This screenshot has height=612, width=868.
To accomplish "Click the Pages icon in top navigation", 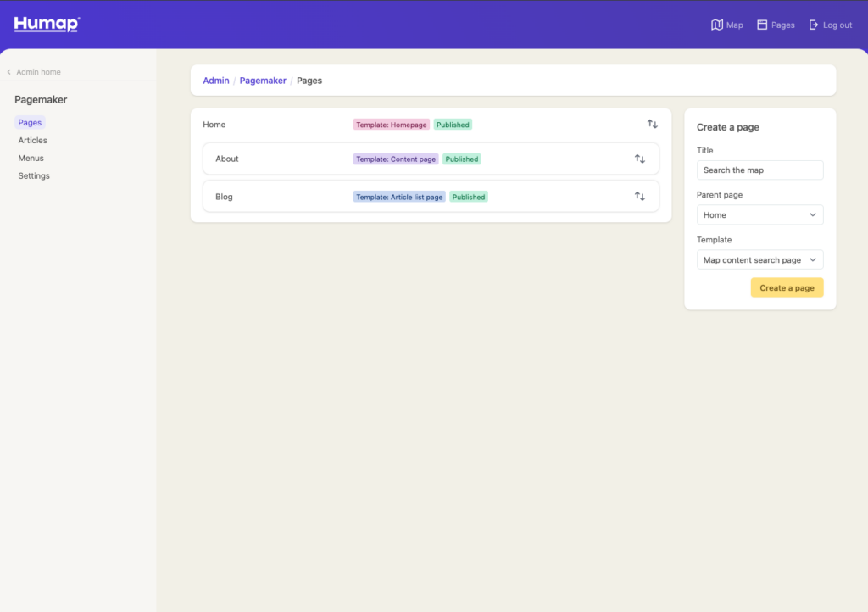I will pos(762,25).
